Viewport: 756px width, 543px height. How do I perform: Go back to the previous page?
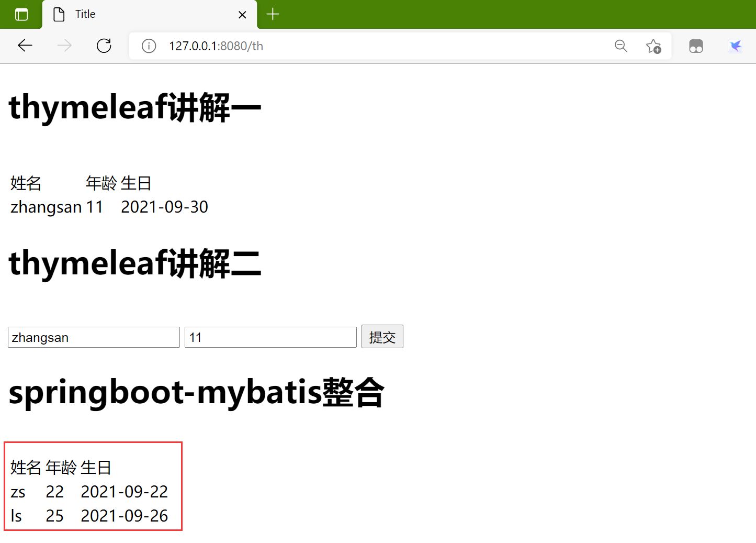25,46
